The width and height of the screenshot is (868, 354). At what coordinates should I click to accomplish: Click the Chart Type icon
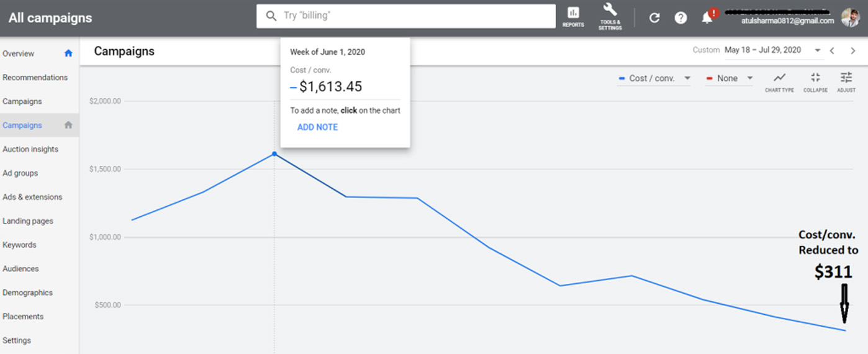tap(779, 81)
